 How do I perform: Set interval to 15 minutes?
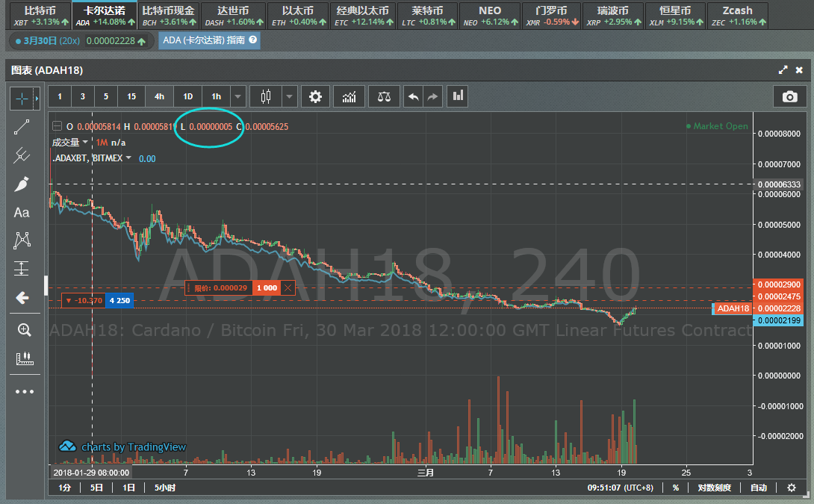131,96
